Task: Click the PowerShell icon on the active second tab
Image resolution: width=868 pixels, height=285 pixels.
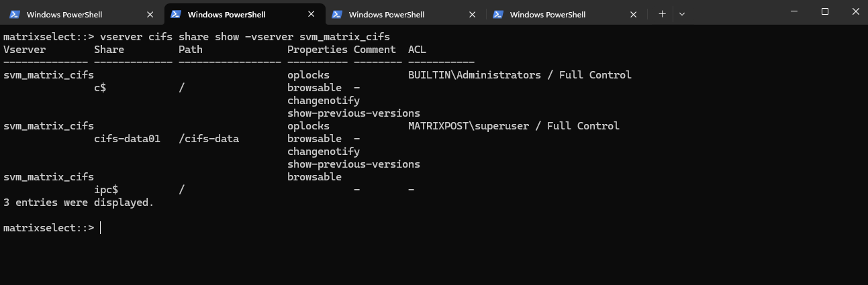Action: [x=176, y=14]
